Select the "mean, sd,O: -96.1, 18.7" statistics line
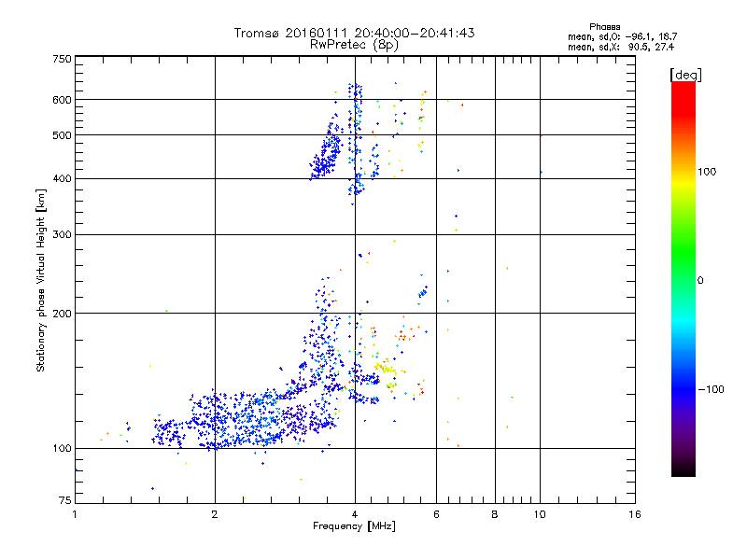 (x=622, y=36)
